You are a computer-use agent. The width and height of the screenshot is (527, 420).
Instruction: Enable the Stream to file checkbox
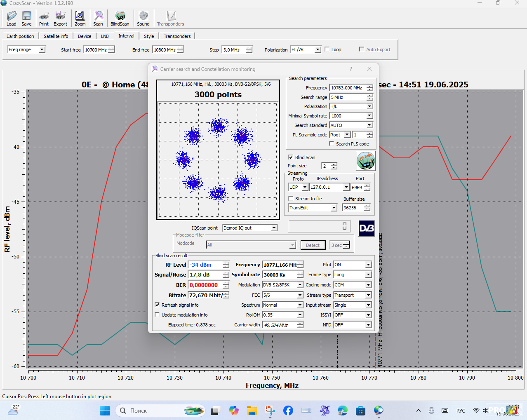[291, 198]
